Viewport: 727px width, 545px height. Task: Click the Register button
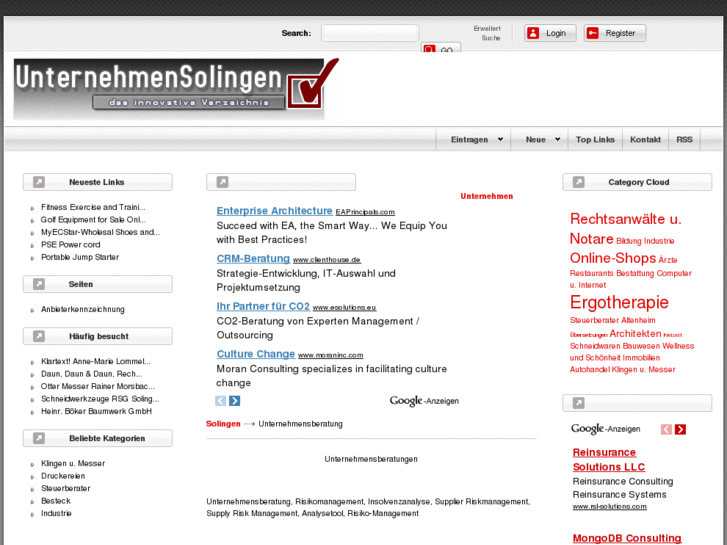tap(614, 33)
